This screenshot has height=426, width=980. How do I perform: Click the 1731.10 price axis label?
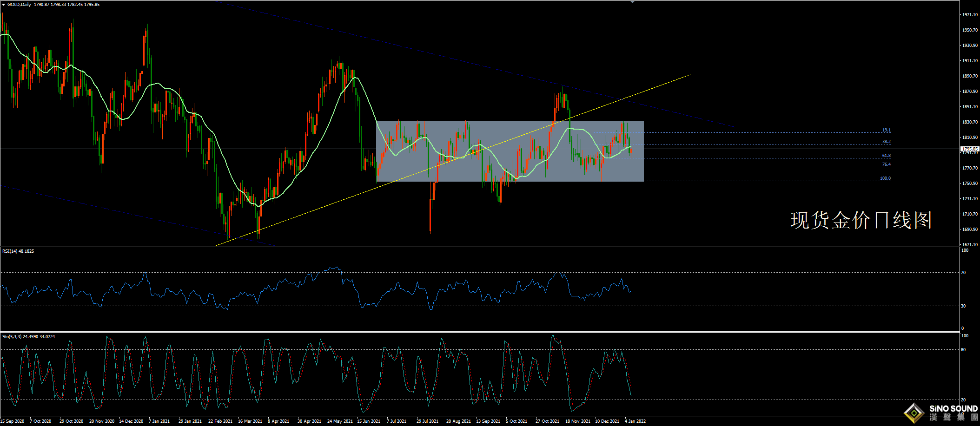970,199
